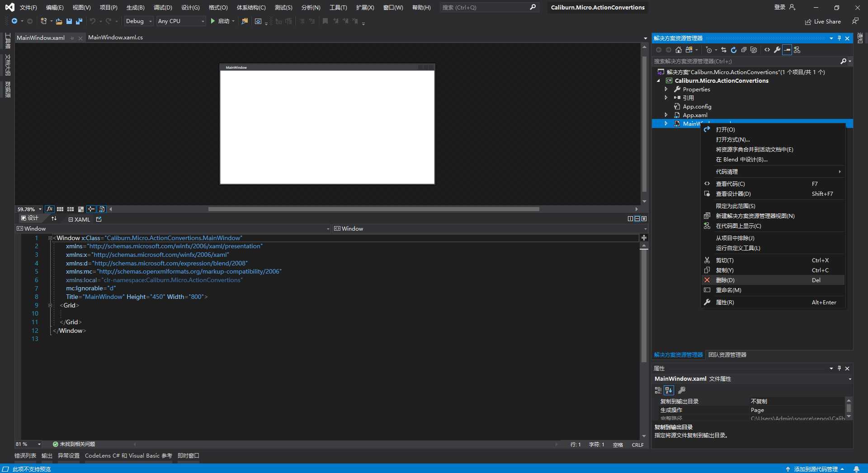The height and width of the screenshot is (473, 868).
Task: Open 代码清理 submenu in context menu
Action: pos(773,172)
